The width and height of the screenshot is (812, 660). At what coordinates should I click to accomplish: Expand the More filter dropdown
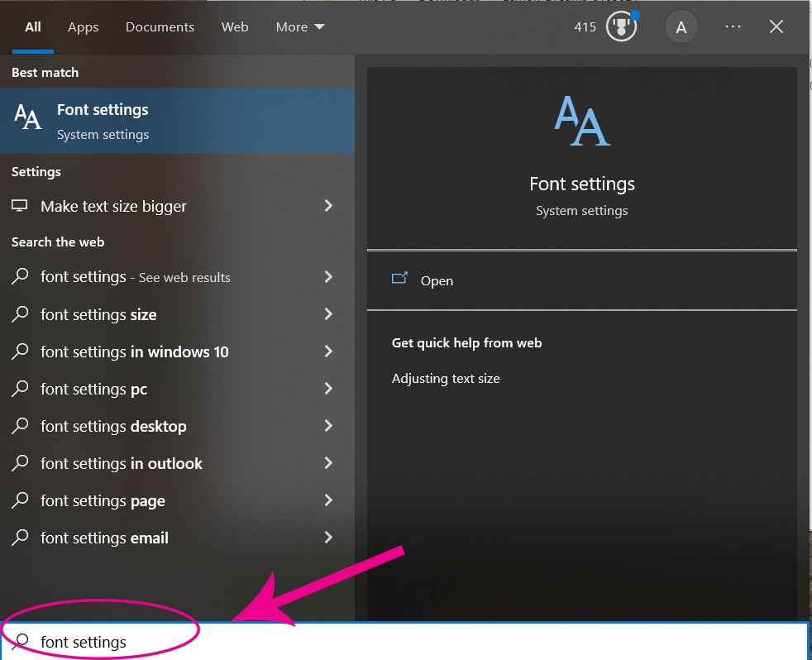(300, 27)
